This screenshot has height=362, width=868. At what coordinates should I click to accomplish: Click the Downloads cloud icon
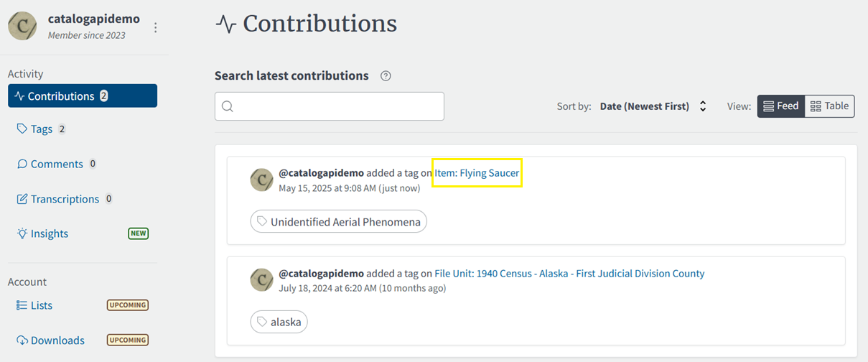point(22,340)
